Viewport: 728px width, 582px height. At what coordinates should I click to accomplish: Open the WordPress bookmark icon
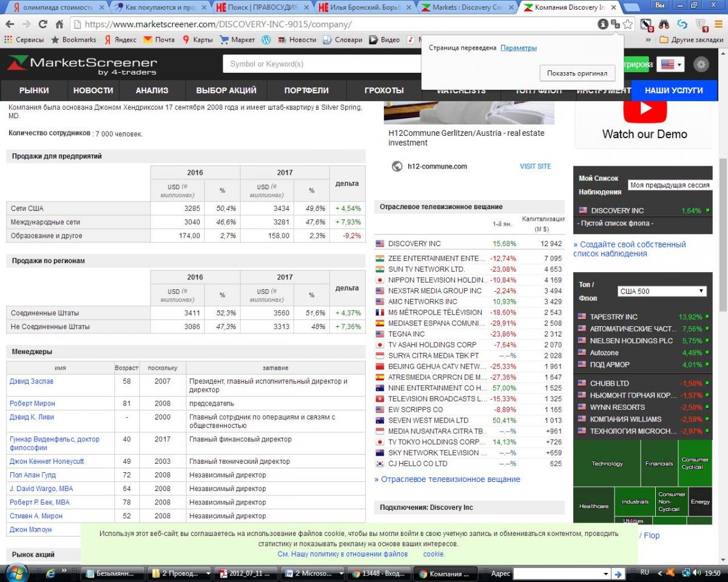point(266,40)
